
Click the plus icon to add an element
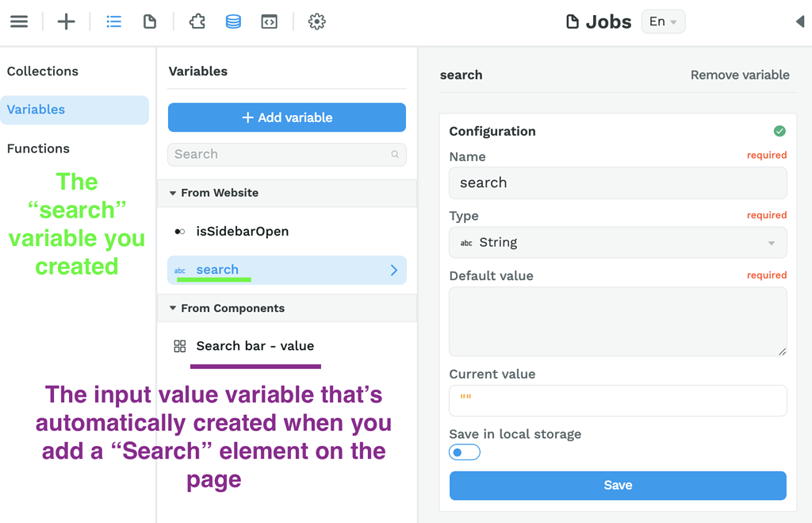[x=66, y=21]
